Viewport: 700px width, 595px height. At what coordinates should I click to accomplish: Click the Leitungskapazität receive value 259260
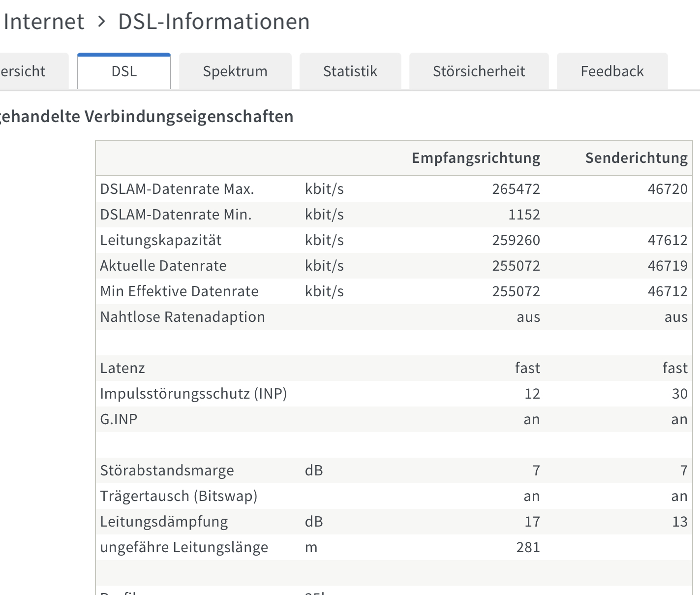click(516, 240)
